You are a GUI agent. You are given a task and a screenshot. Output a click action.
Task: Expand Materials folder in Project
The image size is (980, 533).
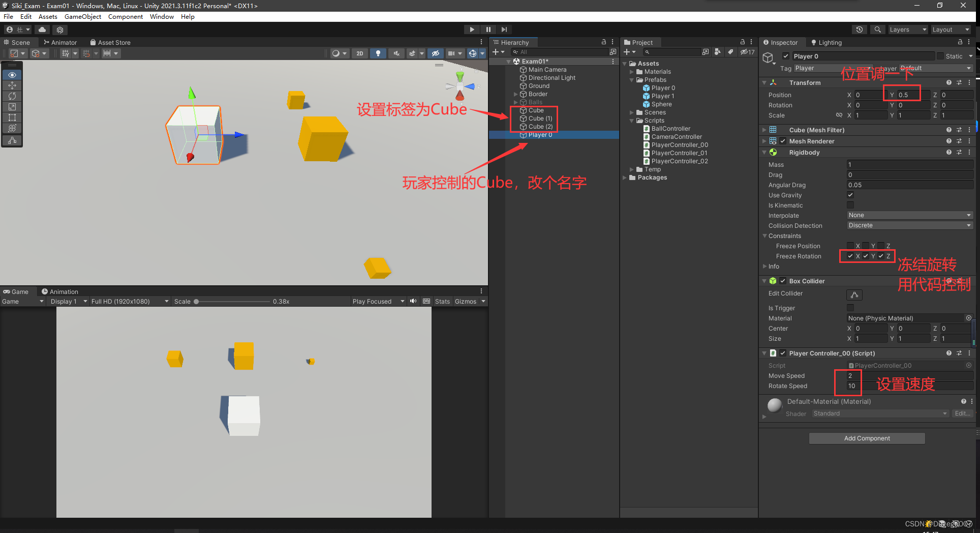pyautogui.click(x=632, y=72)
